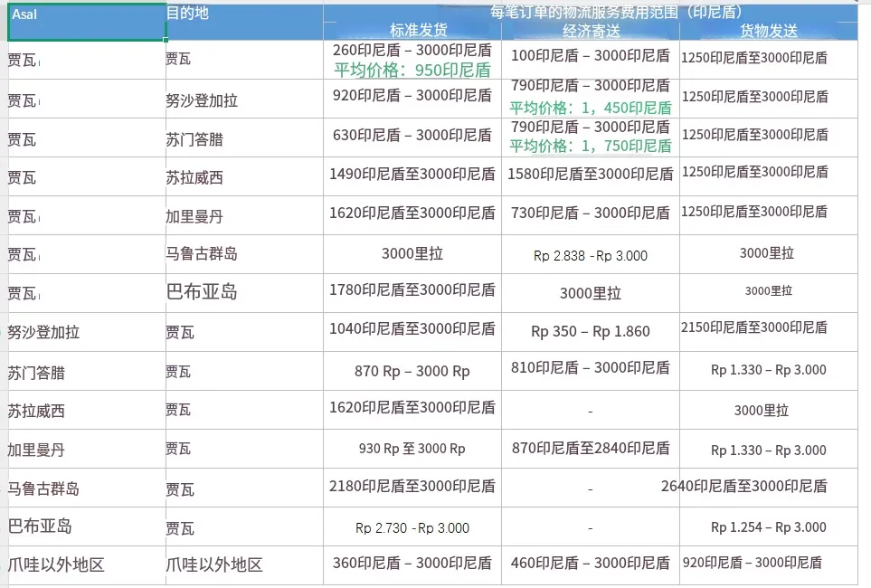This screenshot has width=871, height=588.
Task: Select the Rp 1.254 – Rp 3.000 cell
Action: click(x=768, y=526)
